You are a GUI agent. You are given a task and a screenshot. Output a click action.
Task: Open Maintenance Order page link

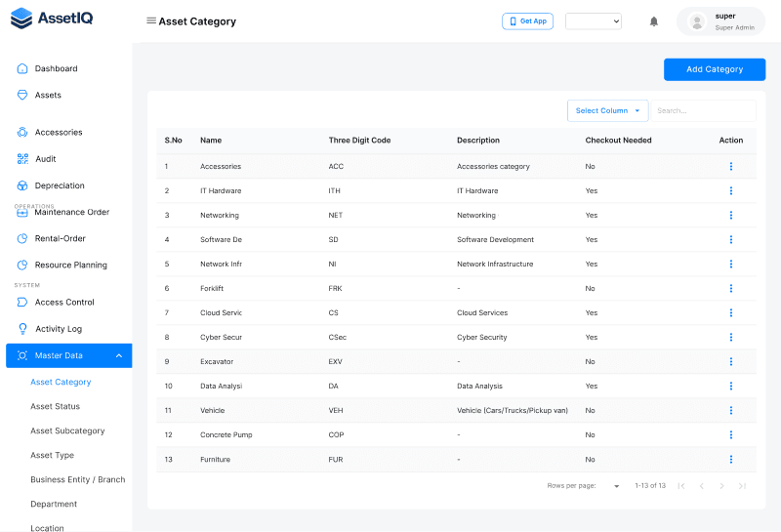point(72,212)
